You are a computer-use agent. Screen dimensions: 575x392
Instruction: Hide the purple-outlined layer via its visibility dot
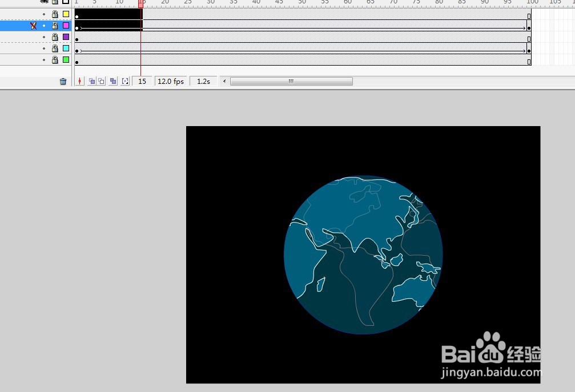[x=44, y=37]
